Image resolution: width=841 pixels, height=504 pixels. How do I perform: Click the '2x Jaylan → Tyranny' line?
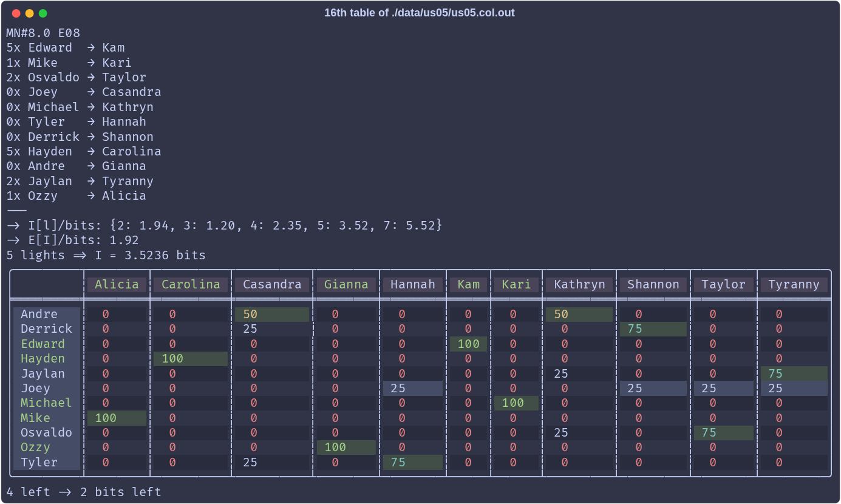(x=80, y=181)
